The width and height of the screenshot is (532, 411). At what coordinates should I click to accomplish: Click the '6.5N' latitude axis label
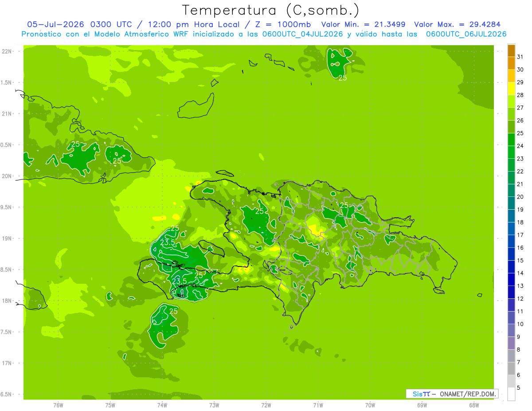point(7,394)
